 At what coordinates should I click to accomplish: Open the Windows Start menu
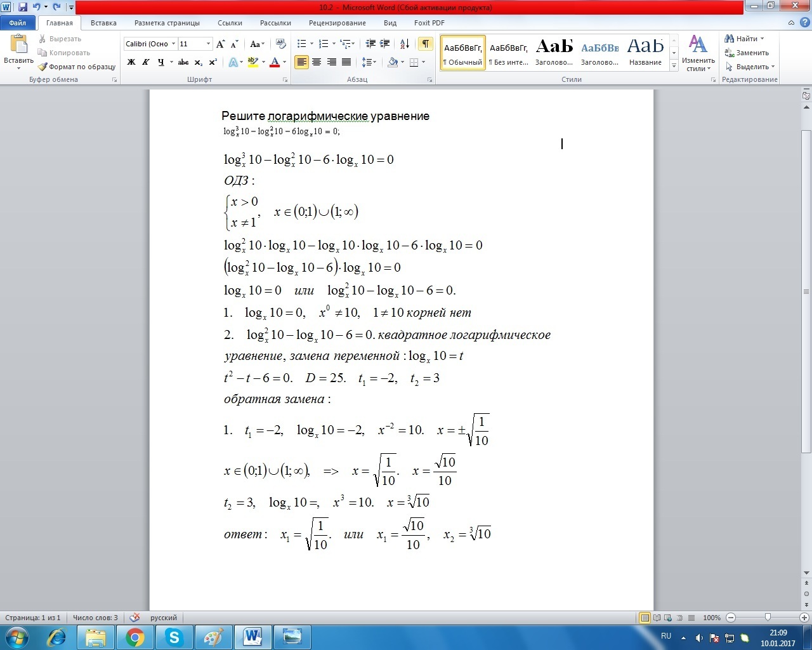click(x=16, y=637)
